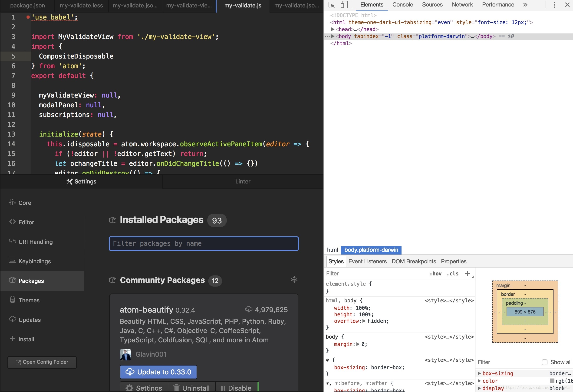
Task: Select the my-validate.js editor tab
Action: 243,5
